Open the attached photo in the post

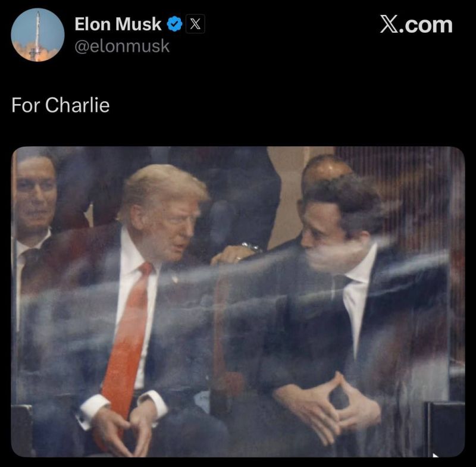pos(238,302)
